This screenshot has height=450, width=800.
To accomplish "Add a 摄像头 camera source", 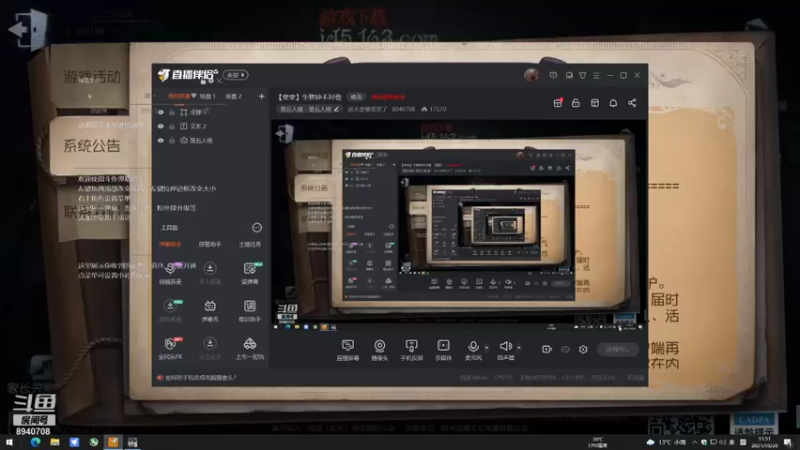I will coord(380,350).
